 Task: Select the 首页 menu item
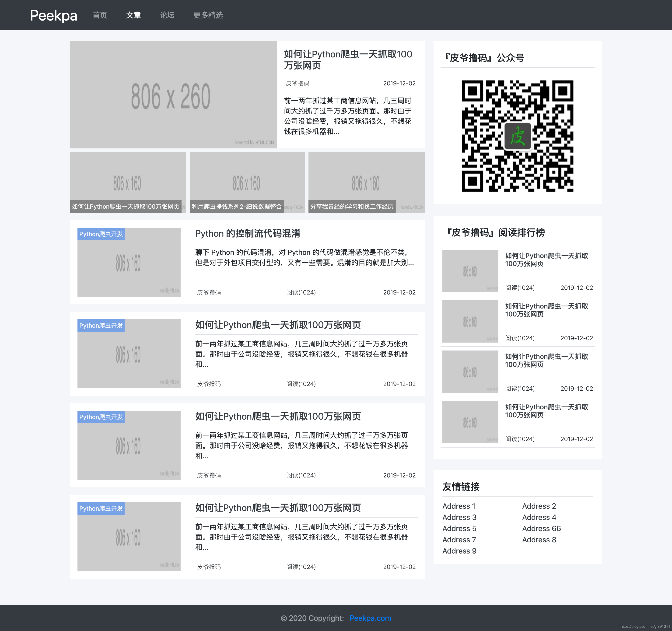point(100,15)
